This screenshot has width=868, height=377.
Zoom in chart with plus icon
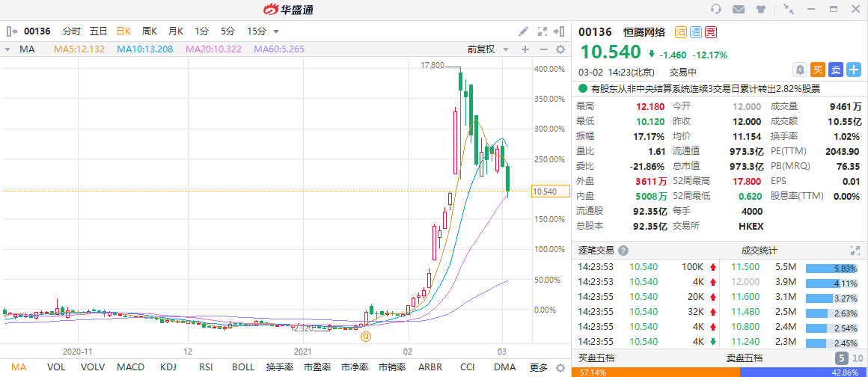pyautogui.click(x=525, y=49)
